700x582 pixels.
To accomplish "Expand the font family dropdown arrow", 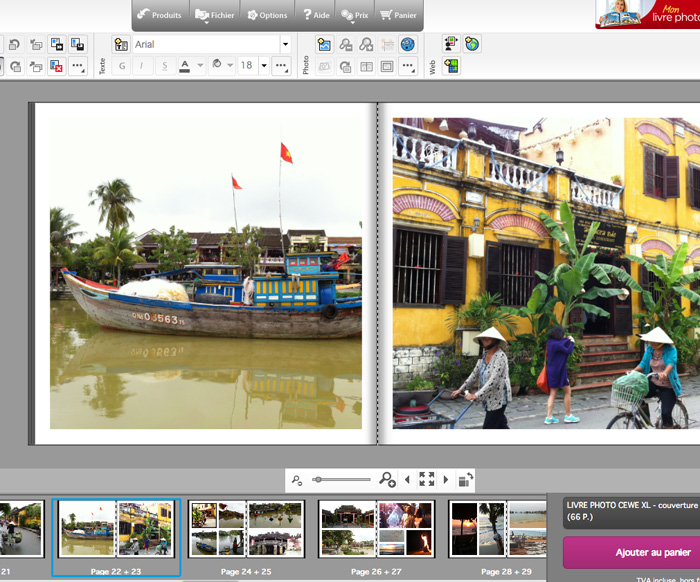I will point(285,44).
